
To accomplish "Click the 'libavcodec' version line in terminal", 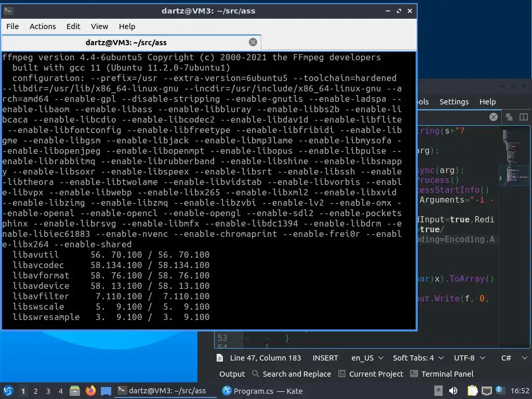I will tap(111, 265).
